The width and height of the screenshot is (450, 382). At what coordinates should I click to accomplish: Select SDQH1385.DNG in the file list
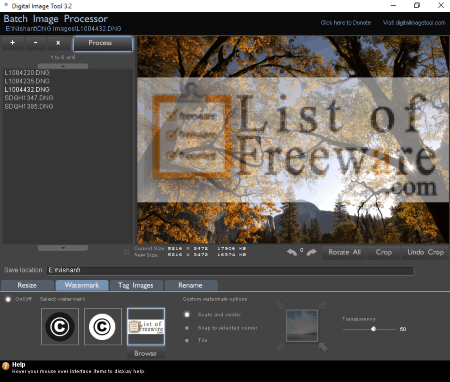pyautogui.click(x=29, y=107)
